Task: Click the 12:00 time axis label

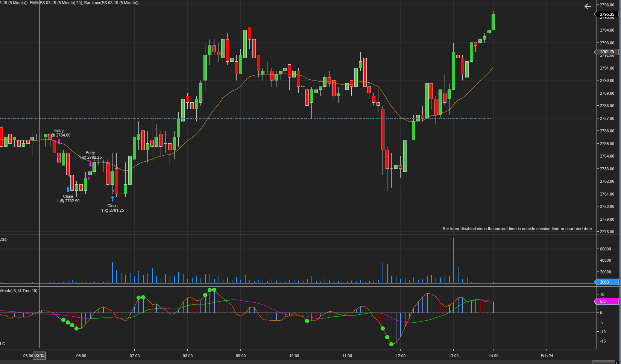Action: pyautogui.click(x=401, y=356)
